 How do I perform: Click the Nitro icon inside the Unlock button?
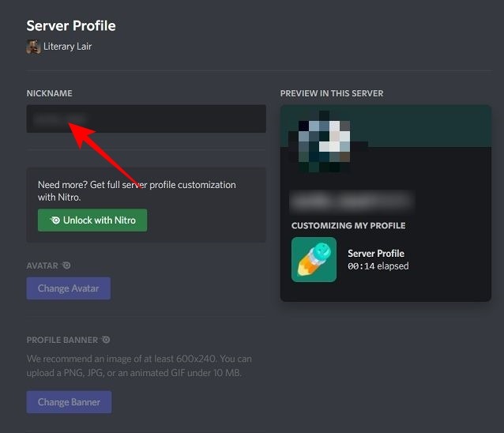tap(55, 220)
